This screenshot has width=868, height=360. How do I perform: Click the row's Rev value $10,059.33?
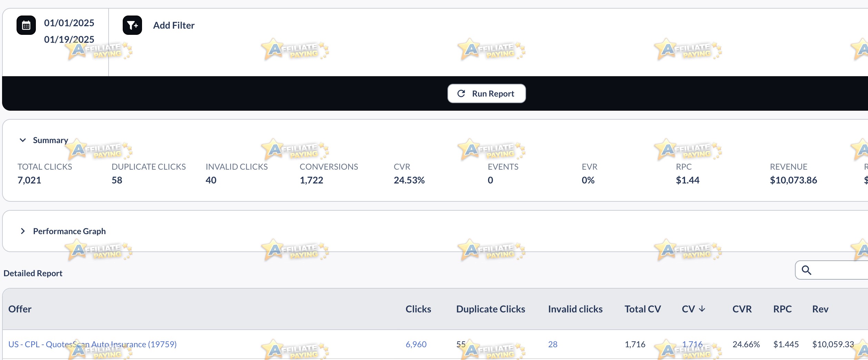(833, 344)
